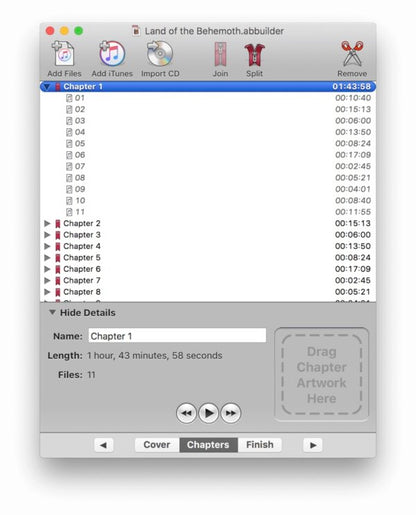Click the file icon of track 11
Image resolution: width=416 pixels, height=515 pixels.
(69, 212)
